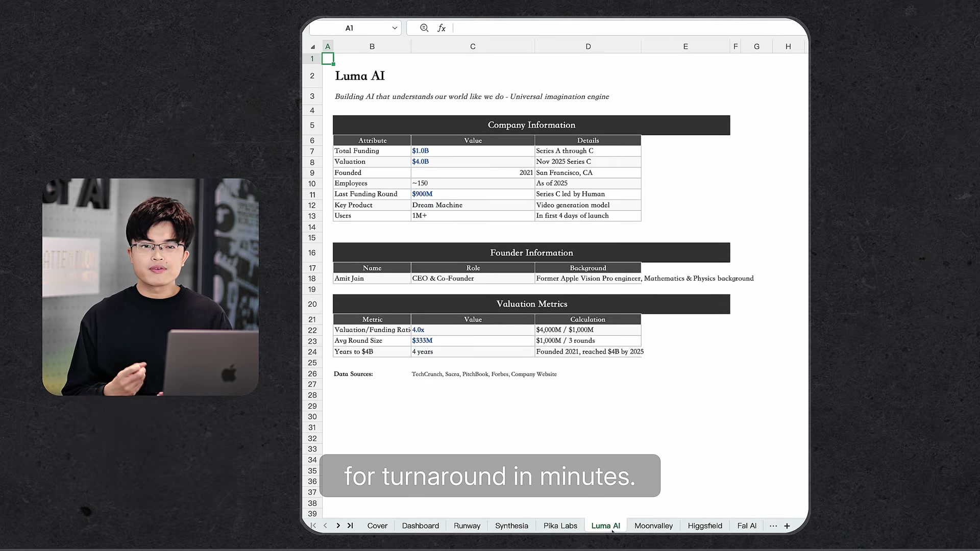This screenshot has width=980, height=551.
Task: Click the Amit Jain name cell
Action: coord(372,279)
